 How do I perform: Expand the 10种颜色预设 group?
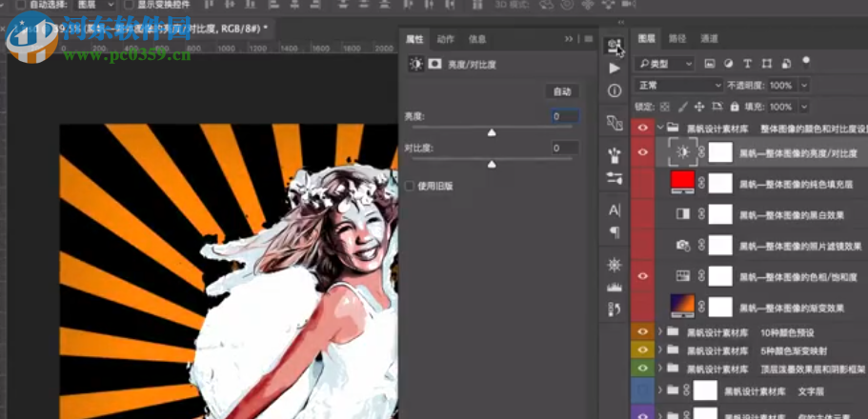click(x=660, y=332)
